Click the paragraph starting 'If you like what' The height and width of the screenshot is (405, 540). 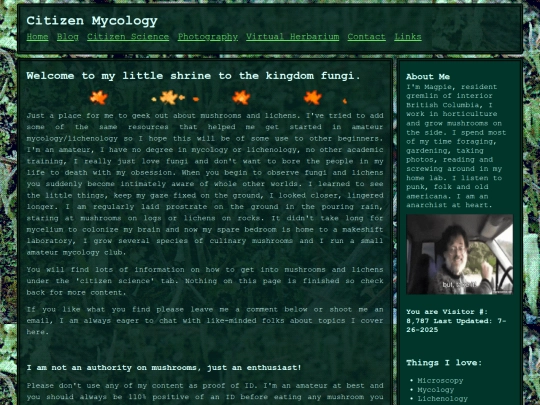pyautogui.click(x=205, y=321)
